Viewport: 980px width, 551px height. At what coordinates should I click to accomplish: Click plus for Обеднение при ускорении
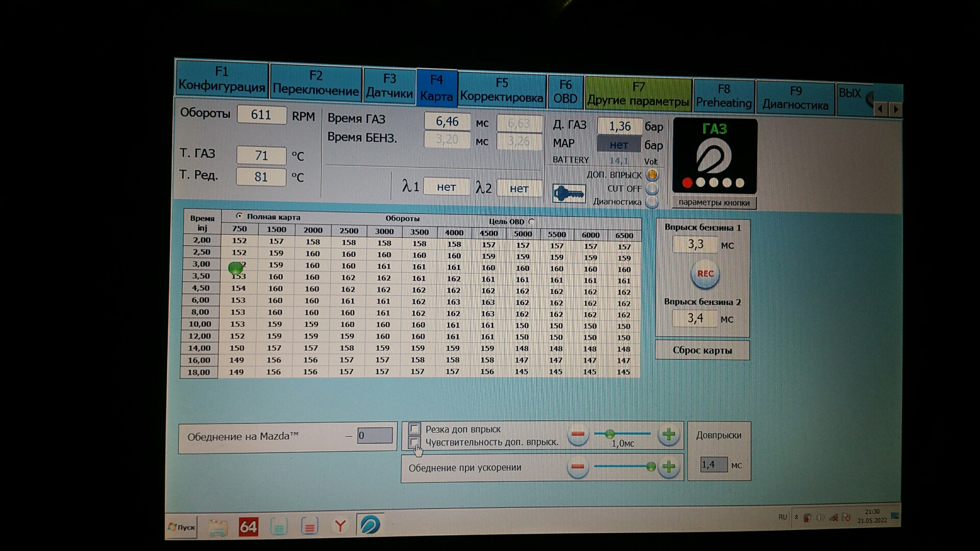[x=669, y=467]
